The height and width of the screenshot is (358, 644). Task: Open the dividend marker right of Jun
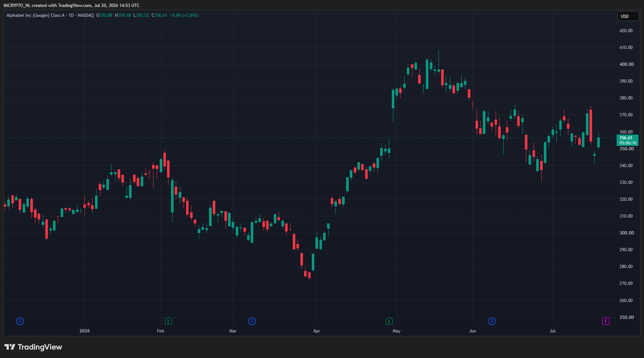click(492, 321)
